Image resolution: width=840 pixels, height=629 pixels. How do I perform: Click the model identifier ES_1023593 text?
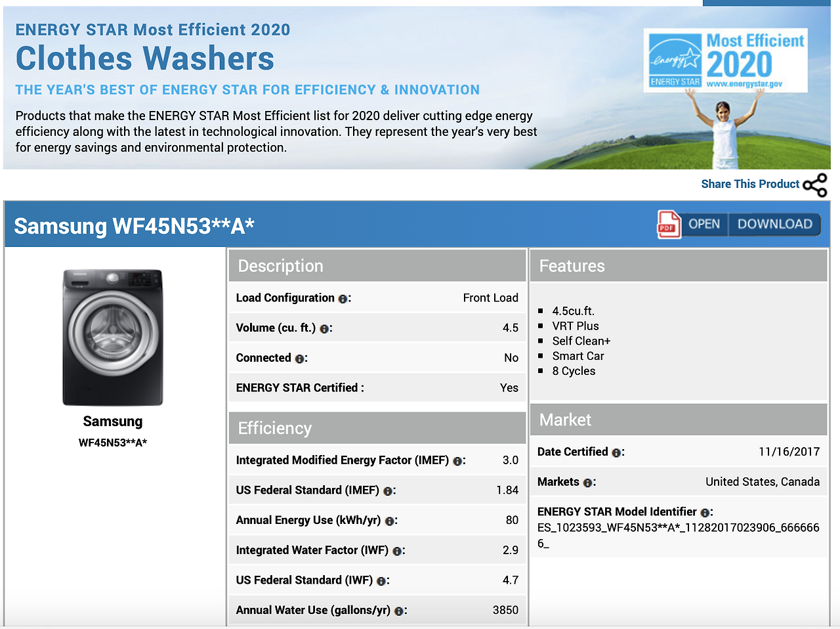678,535
